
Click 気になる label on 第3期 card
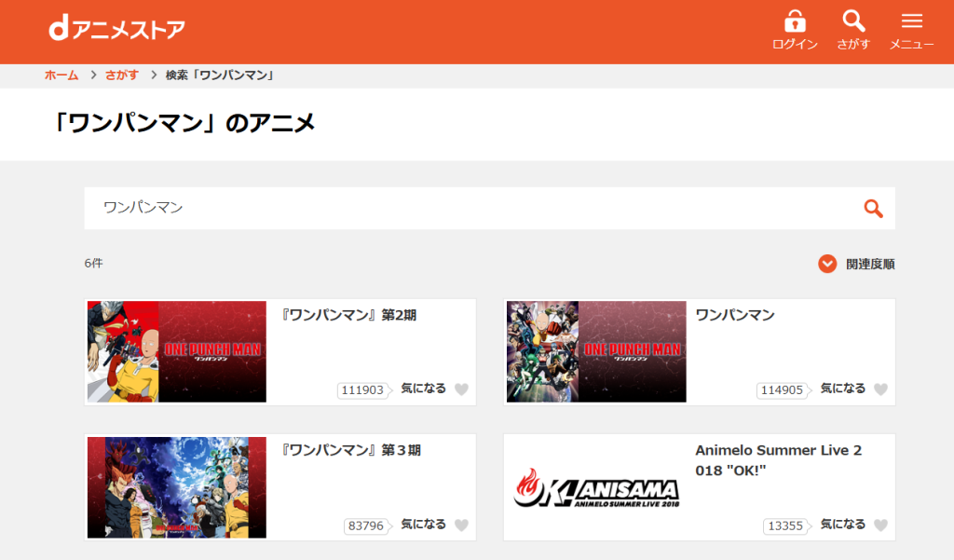(x=424, y=524)
